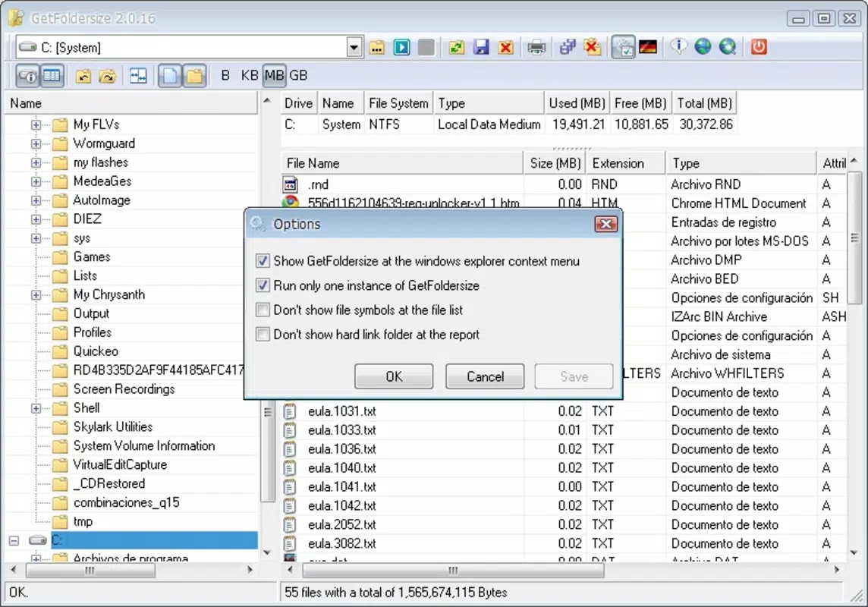Expand the My FLVs folder node

tap(36, 124)
